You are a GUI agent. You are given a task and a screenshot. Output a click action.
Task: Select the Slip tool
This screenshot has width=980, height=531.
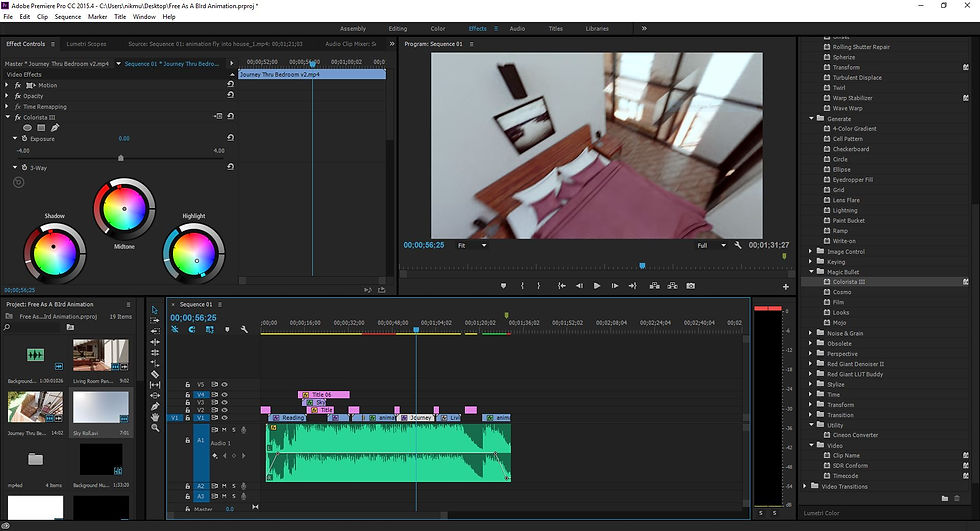click(x=155, y=385)
